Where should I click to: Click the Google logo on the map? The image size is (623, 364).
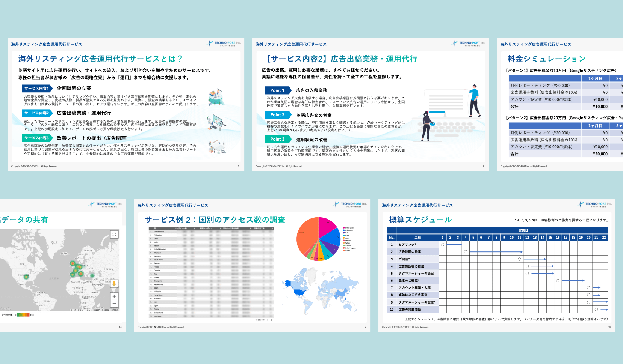coord(6,309)
